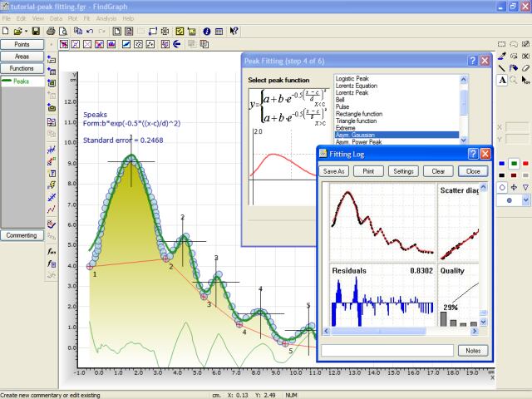Open the Fit menu
This screenshot has width=532, height=399.
pyautogui.click(x=86, y=18)
